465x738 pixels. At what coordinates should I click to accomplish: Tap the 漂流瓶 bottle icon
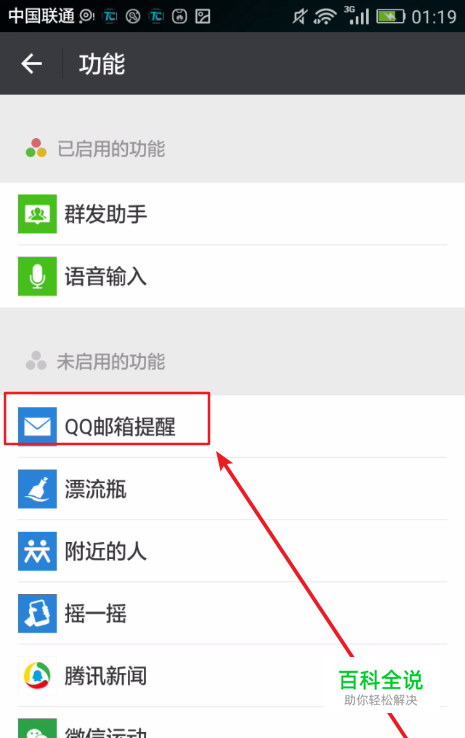click(x=37, y=489)
